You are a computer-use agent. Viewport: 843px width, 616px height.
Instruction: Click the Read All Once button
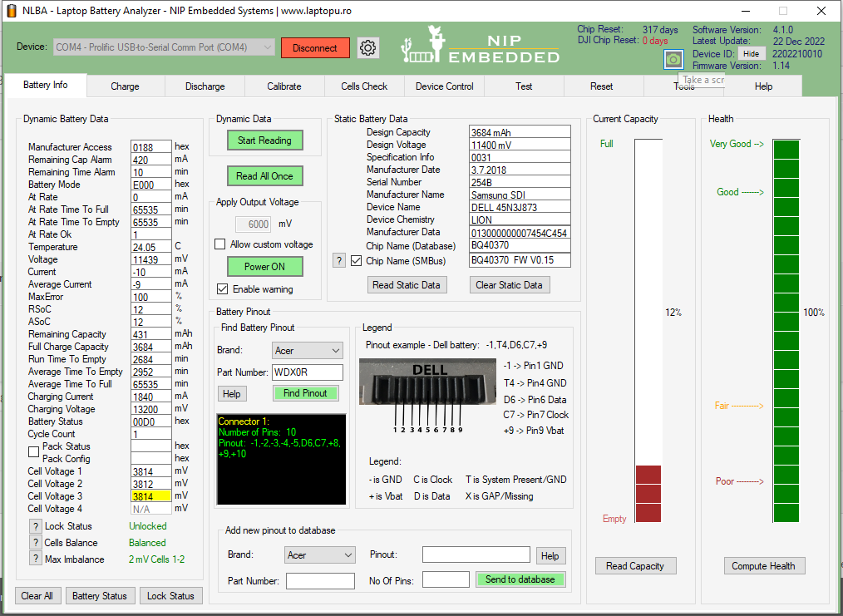click(x=264, y=175)
